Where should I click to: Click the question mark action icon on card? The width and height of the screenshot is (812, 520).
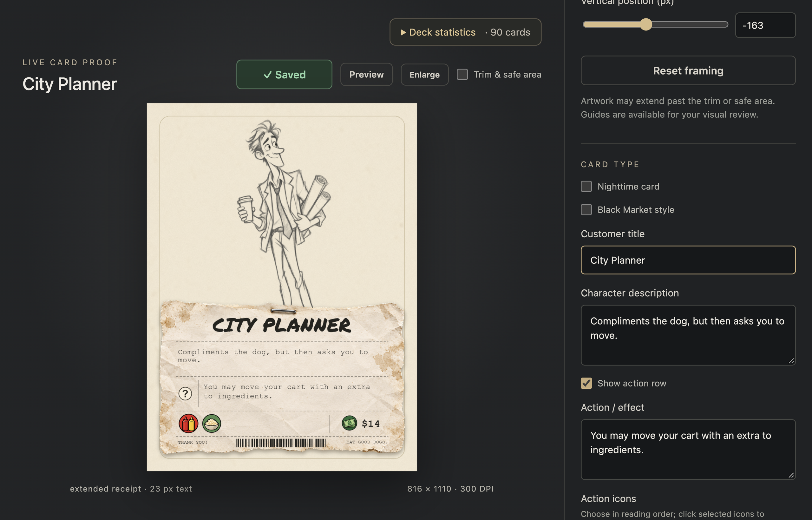pyautogui.click(x=185, y=393)
